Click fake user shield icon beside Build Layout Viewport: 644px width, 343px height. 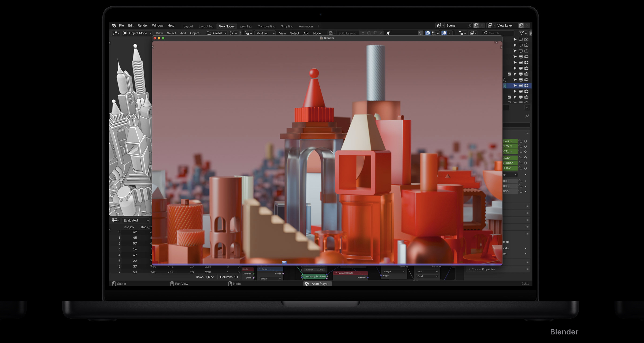click(369, 33)
